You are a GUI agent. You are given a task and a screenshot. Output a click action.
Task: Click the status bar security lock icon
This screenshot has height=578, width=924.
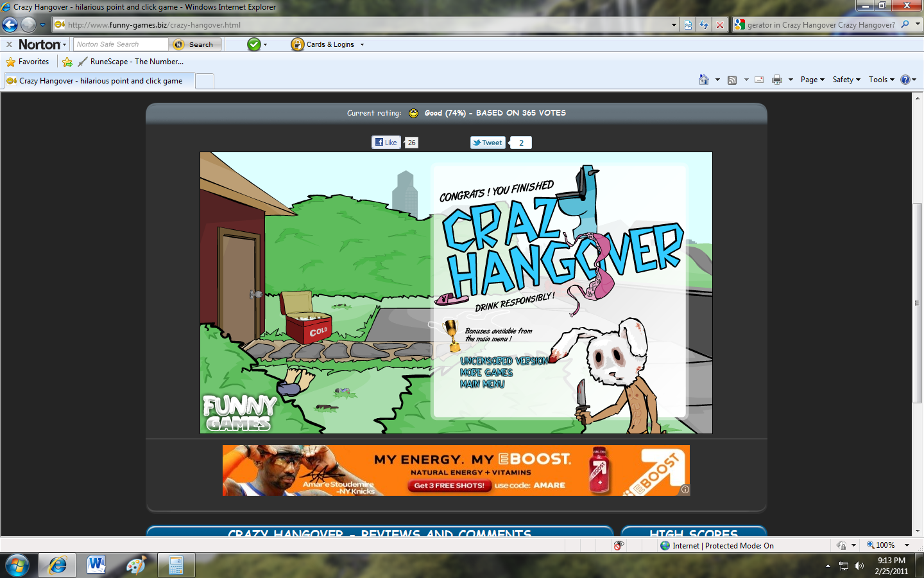pyautogui.click(x=841, y=546)
